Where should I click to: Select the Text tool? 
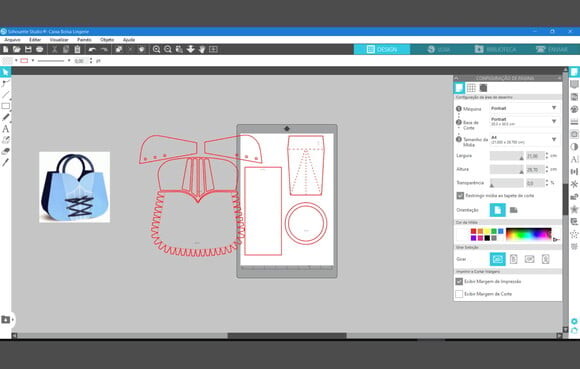6,129
